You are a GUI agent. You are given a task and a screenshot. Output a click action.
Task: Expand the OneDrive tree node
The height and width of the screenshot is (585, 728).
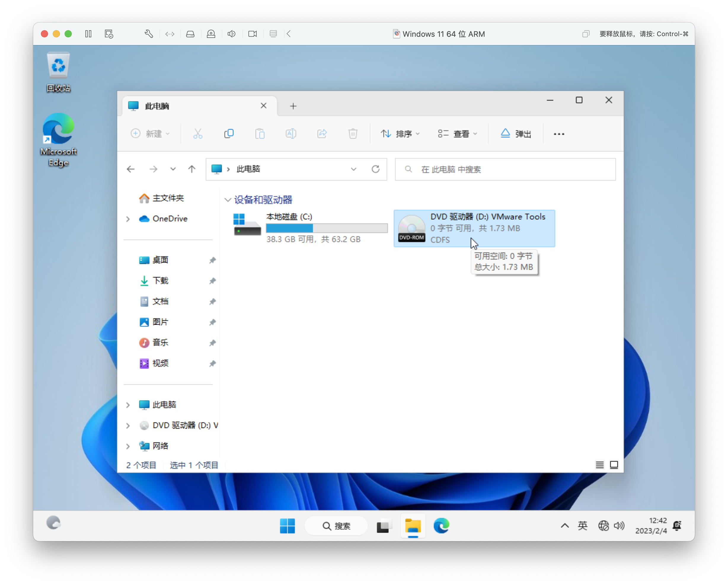coord(128,219)
